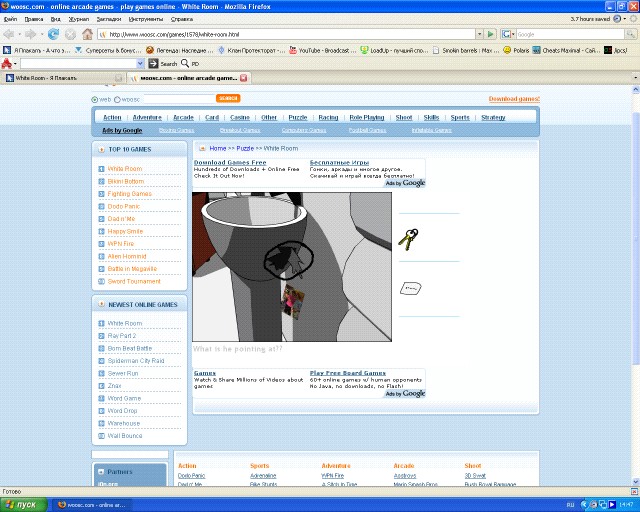Click the system tray clock
The image size is (640, 512).
[626, 505]
